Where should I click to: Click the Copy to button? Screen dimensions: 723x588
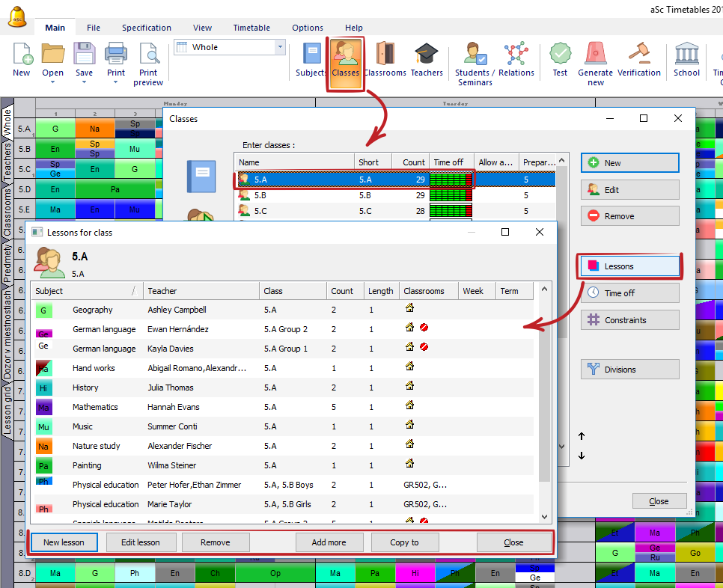[x=404, y=542]
